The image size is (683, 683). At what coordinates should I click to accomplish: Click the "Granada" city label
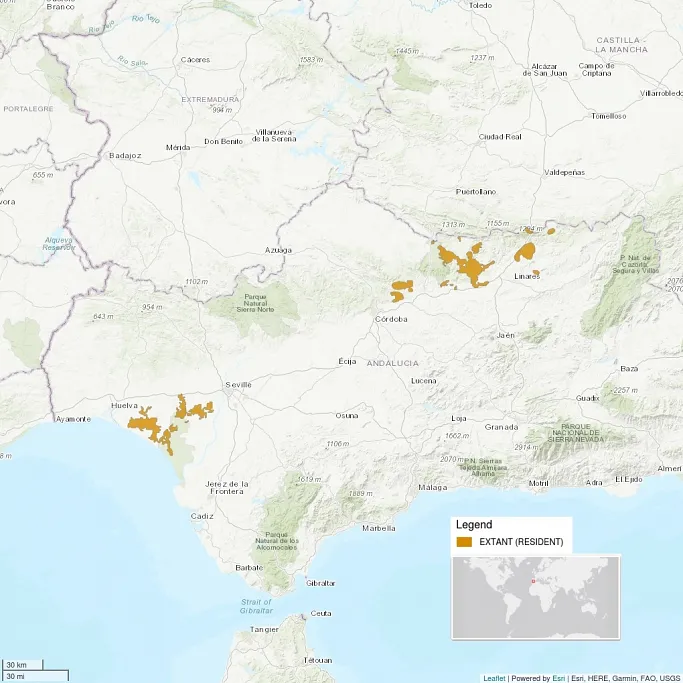point(501,427)
